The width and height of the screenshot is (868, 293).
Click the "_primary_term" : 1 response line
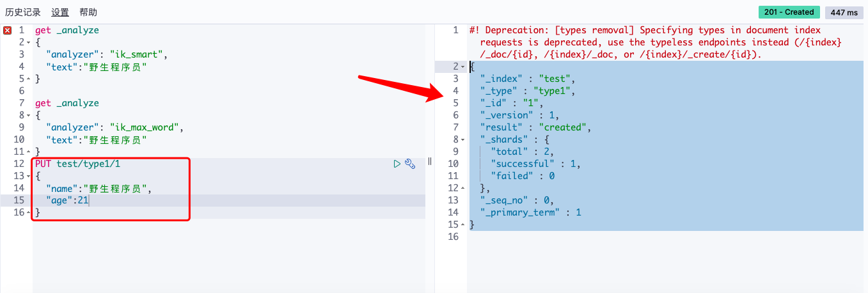(531, 212)
